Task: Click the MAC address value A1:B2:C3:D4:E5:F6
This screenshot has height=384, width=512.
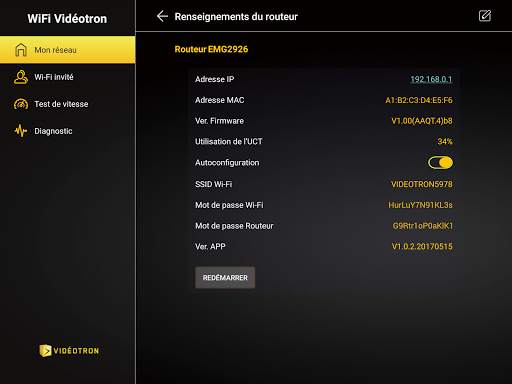Action: click(x=419, y=100)
